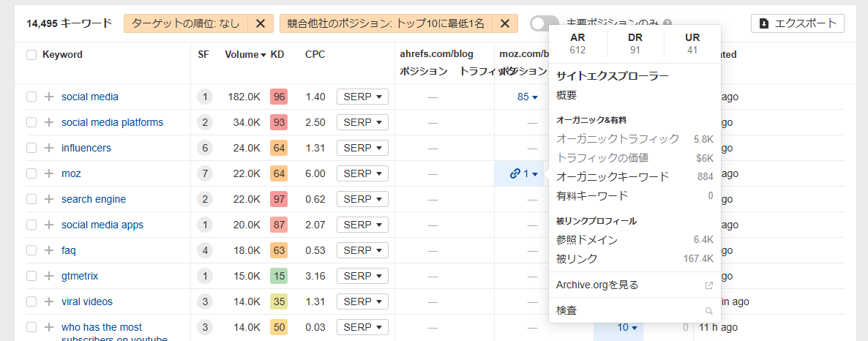
Task: Open SERP dropdown for influencers
Action: (x=362, y=148)
